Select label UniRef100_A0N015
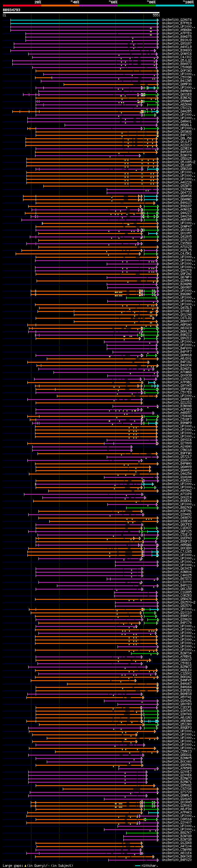The height and width of the screenshot is (868, 197). 176,210
